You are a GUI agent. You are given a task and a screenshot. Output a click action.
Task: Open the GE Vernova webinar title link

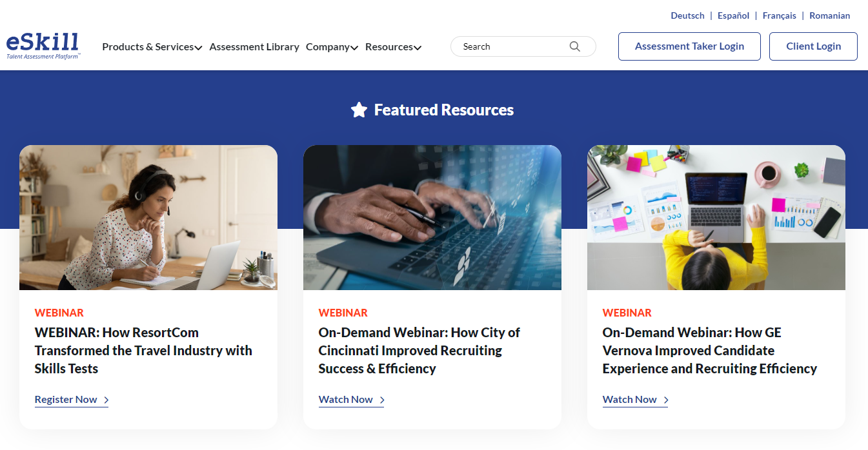pos(709,351)
